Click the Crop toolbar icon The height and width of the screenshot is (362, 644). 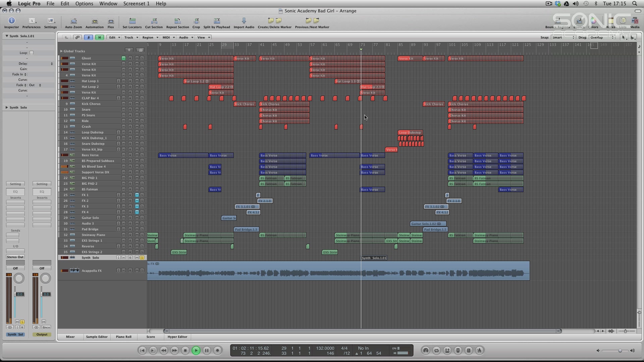click(196, 23)
